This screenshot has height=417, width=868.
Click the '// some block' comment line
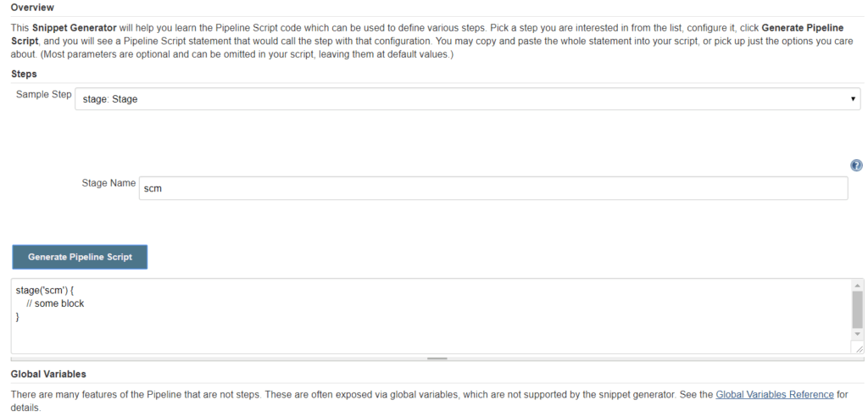(55, 303)
